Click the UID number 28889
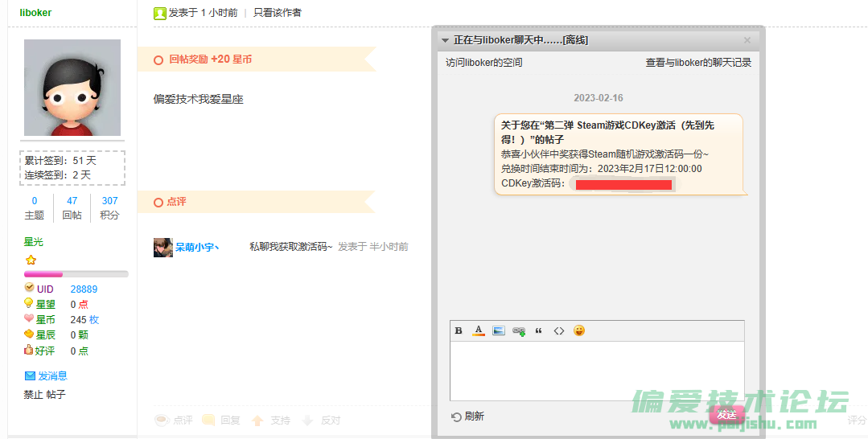The width and height of the screenshot is (868, 439). pyautogui.click(x=84, y=289)
